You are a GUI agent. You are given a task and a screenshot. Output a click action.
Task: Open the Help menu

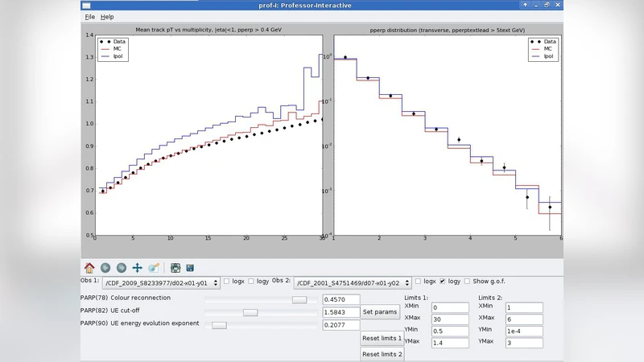pos(107,16)
